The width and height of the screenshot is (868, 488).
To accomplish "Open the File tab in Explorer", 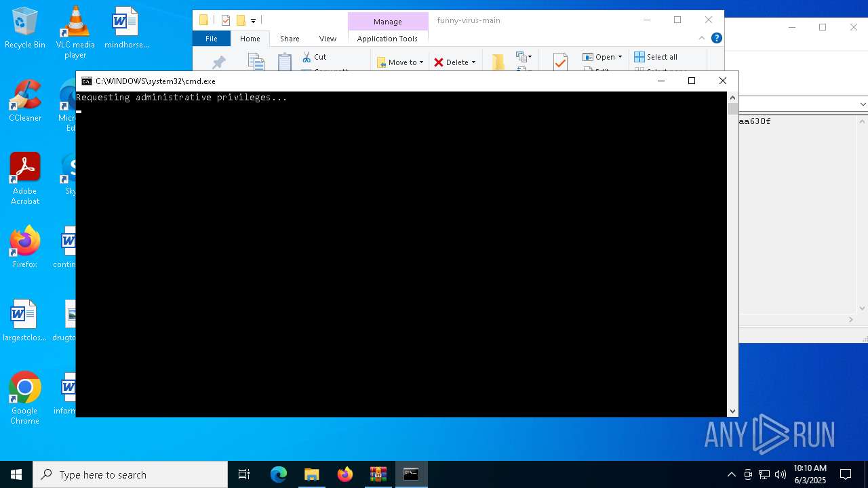I will coord(212,39).
